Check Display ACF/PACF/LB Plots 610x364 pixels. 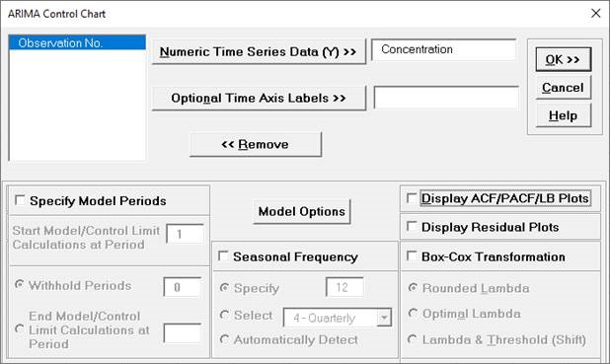[x=412, y=197]
